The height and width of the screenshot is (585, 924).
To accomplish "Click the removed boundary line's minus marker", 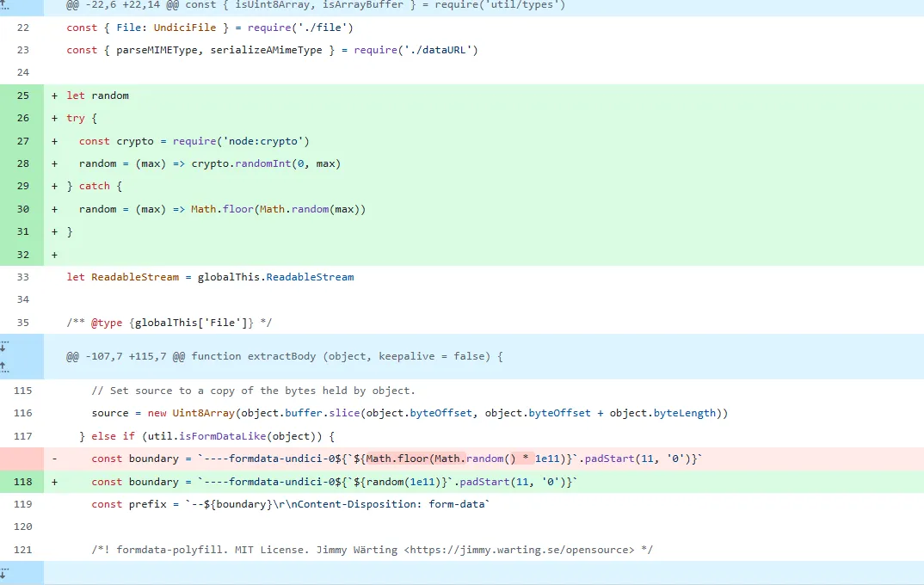I will [55, 459].
